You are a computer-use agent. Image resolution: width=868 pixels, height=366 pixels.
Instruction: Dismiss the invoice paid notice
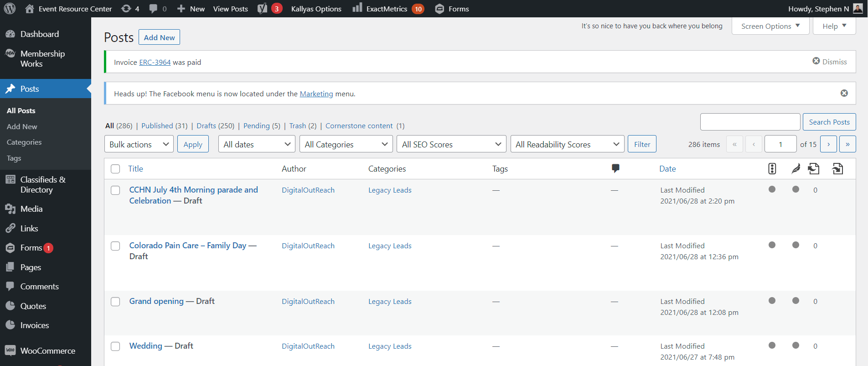click(830, 62)
